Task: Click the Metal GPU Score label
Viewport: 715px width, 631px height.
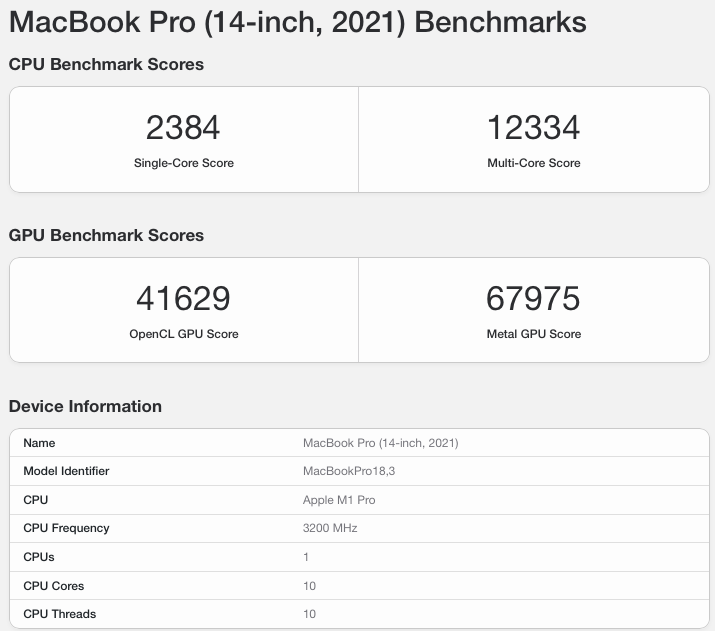Action: [534, 334]
